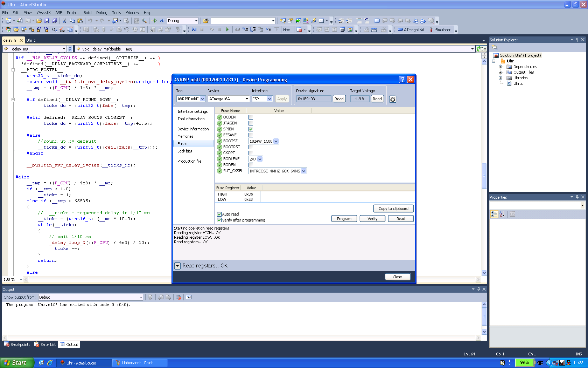Screen dimensions: 588x368
Task: Uncheck Verify after programming checkbox
Action: tap(219, 220)
